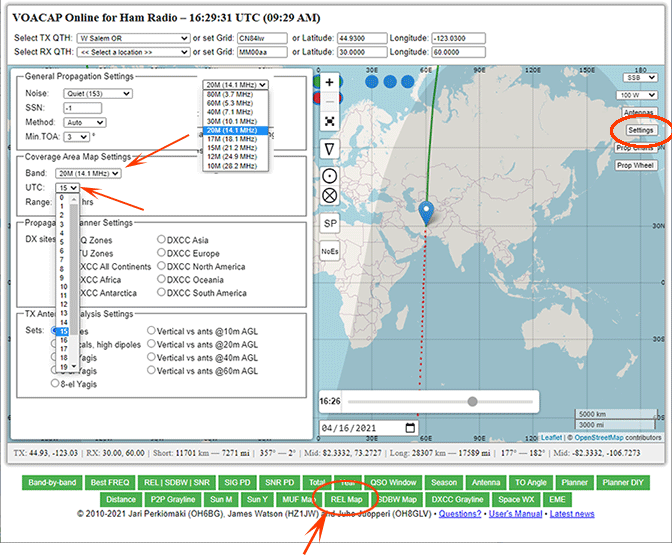Click the Band-by-band button
Viewport: 672px width, 557px height.
pos(52,482)
